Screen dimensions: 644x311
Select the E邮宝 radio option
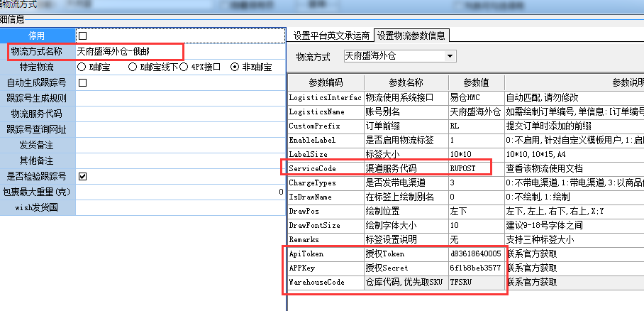[x=82, y=67]
